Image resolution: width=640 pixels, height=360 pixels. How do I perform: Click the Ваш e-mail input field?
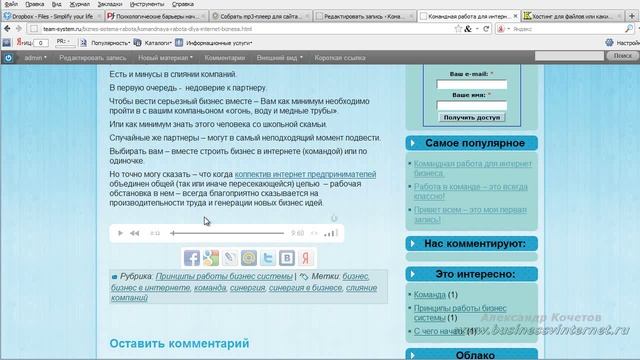471,84
